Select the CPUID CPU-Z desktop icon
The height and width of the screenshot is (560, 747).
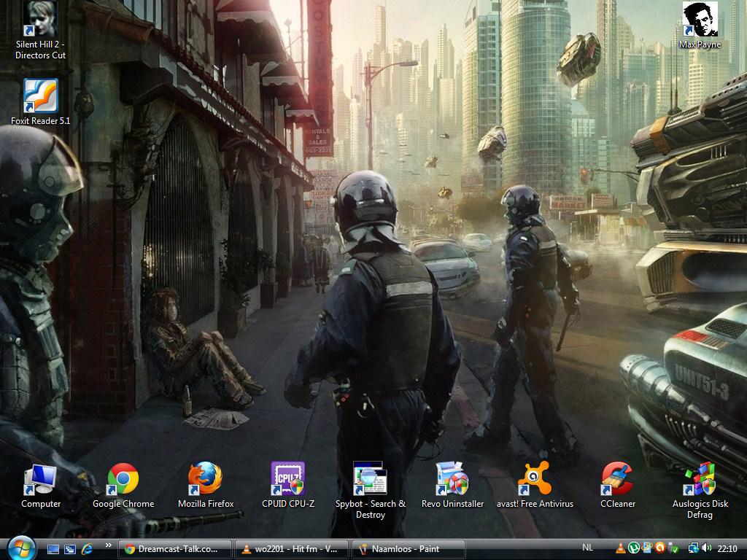[x=288, y=485]
